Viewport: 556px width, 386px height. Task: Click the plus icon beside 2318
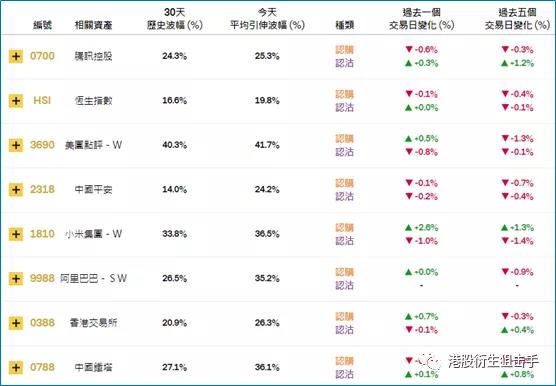coord(16,190)
